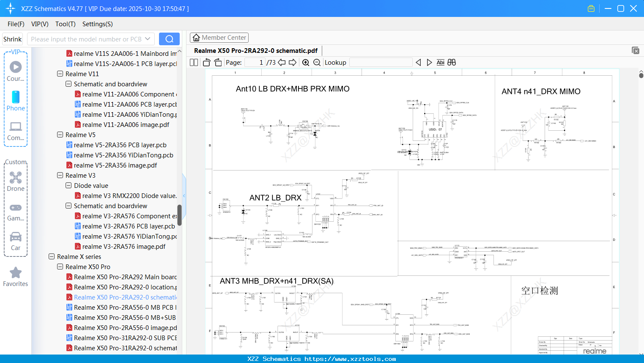The image size is (644, 363).
Task: Collapse the Realme V11 tree node
Action: 60,74
